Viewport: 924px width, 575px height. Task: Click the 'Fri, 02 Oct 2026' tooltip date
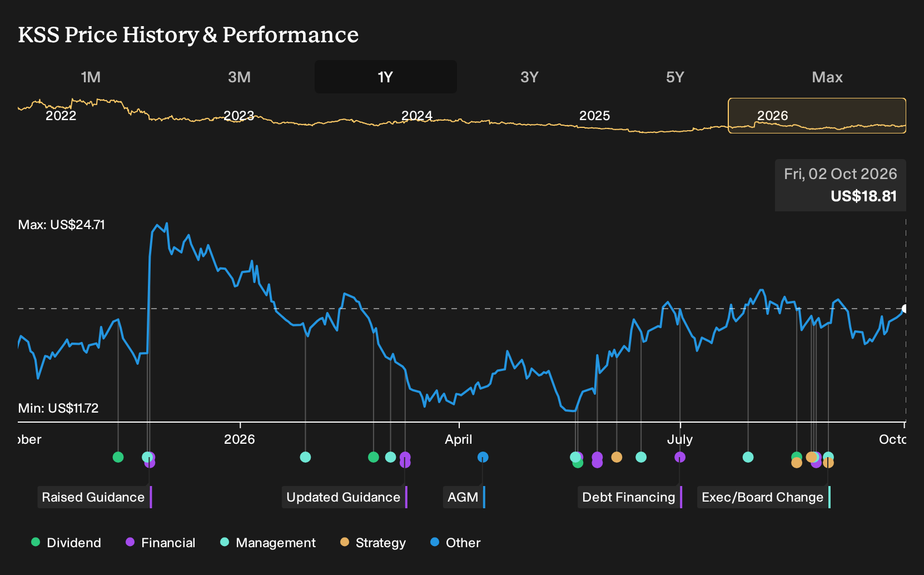click(841, 174)
